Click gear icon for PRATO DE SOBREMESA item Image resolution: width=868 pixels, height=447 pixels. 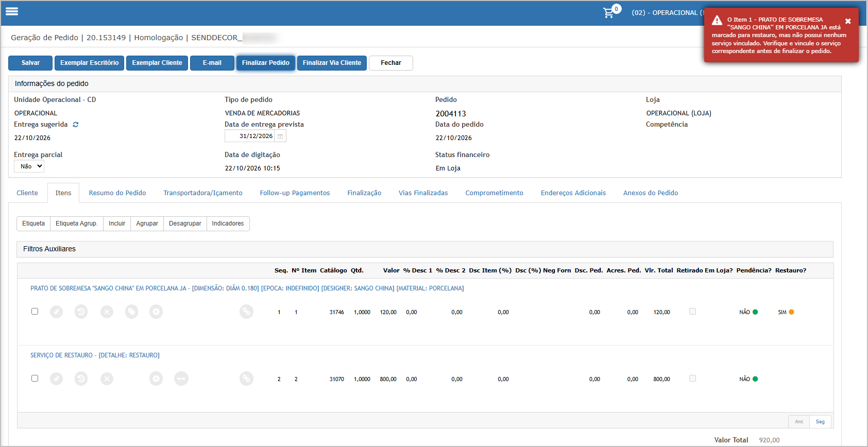(156, 312)
